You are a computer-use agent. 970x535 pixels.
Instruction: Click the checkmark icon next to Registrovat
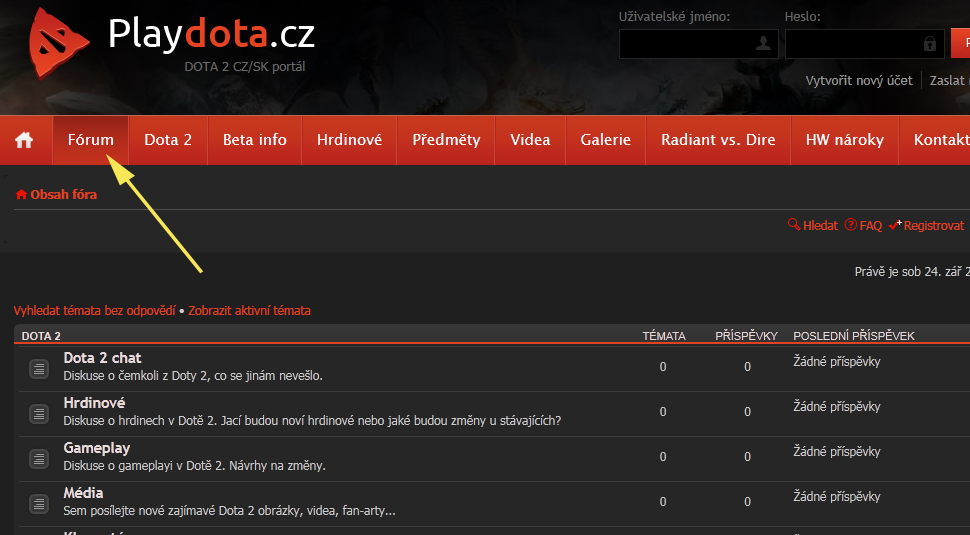pyautogui.click(x=895, y=225)
